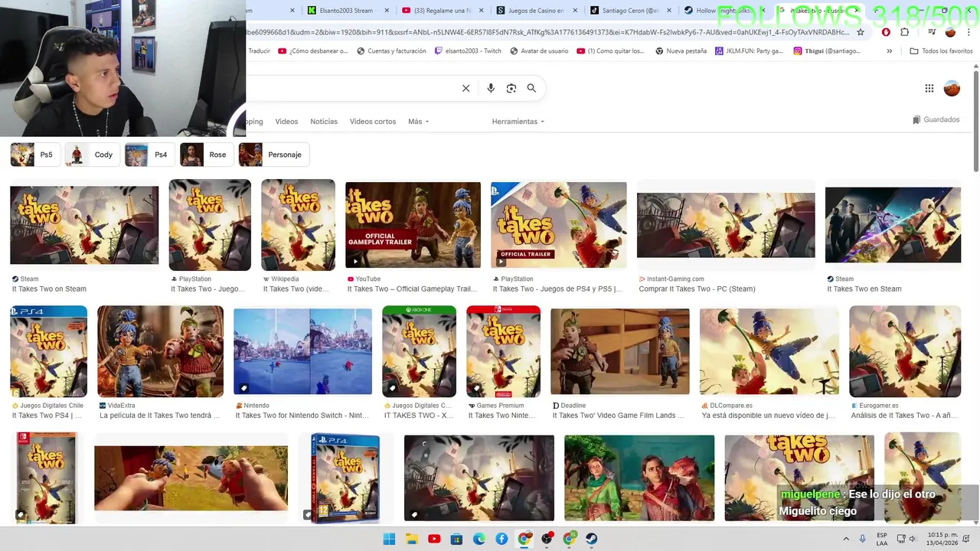Open YouTube app in the taskbar
Screen dimensions: 980x551
click(433, 539)
